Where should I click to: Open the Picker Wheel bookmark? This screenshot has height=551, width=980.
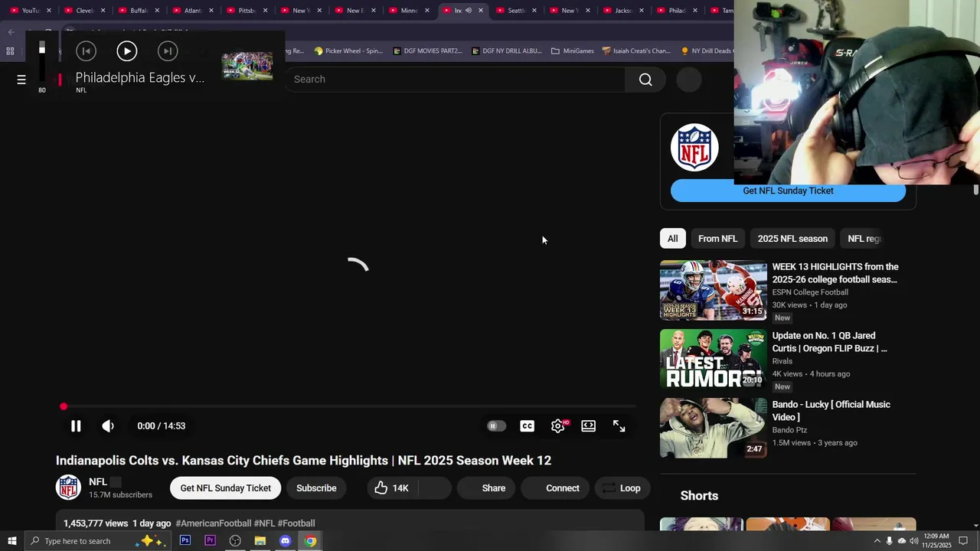(x=348, y=51)
